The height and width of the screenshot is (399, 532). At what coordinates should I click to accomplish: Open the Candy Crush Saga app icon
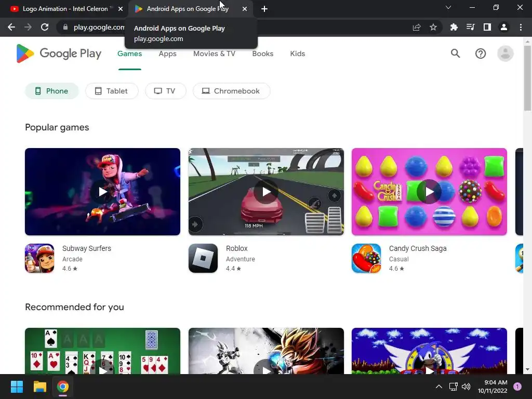click(x=366, y=258)
